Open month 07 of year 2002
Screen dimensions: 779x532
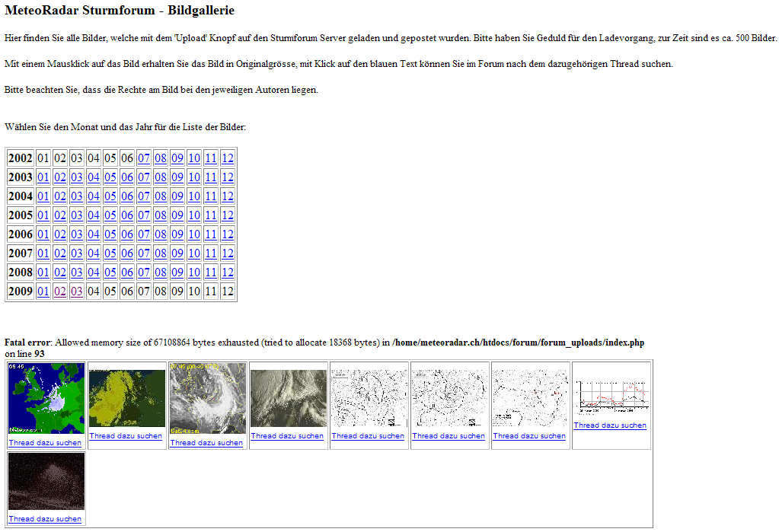click(x=144, y=158)
